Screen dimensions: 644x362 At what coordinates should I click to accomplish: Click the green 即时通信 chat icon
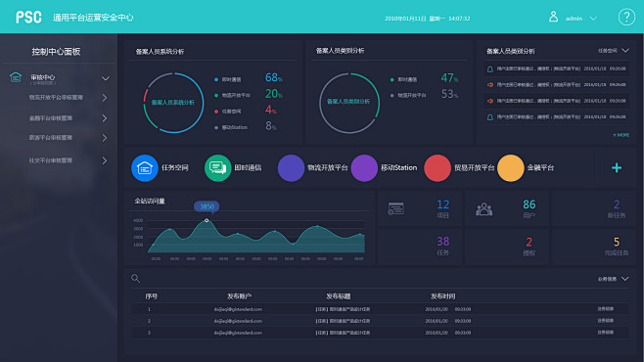(217, 168)
